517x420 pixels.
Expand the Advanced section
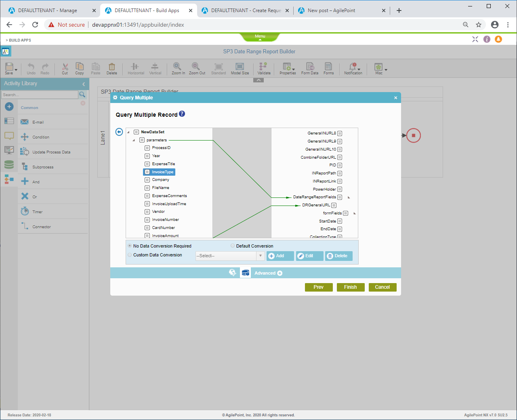268,273
